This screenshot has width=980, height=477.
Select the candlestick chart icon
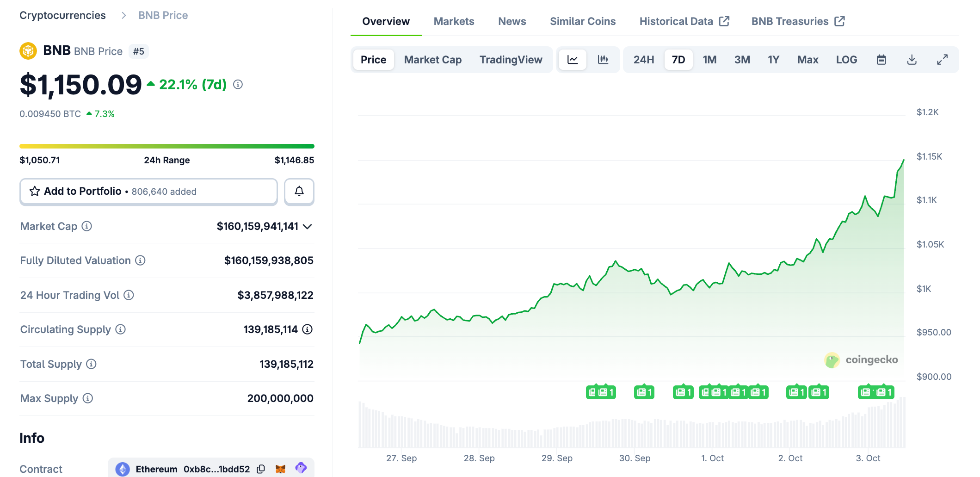[604, 59]
